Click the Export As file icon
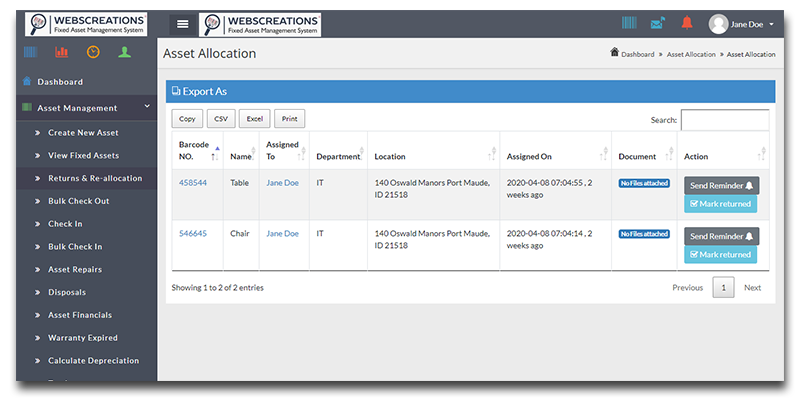800x398 pixels. tap(176, 91)
